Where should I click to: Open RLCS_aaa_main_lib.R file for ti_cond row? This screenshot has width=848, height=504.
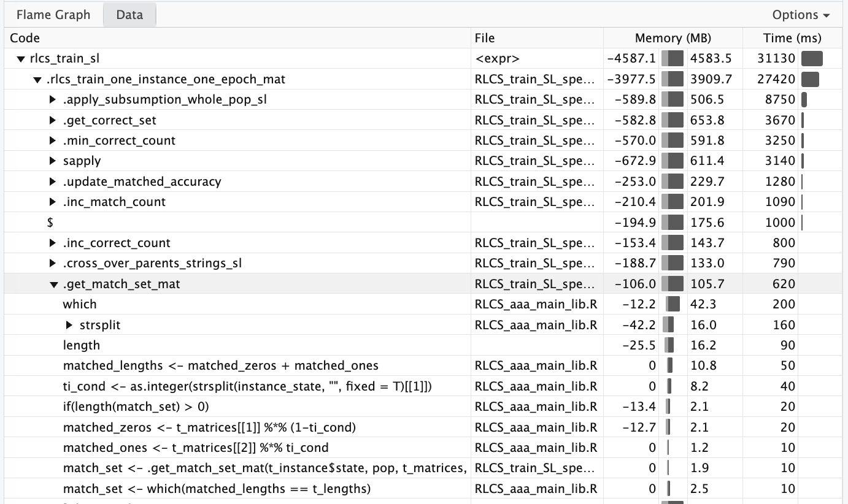[x=536, y=386]
